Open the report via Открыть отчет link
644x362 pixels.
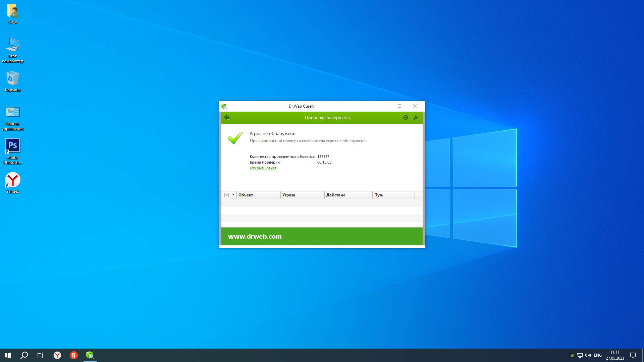pos(263,168)
